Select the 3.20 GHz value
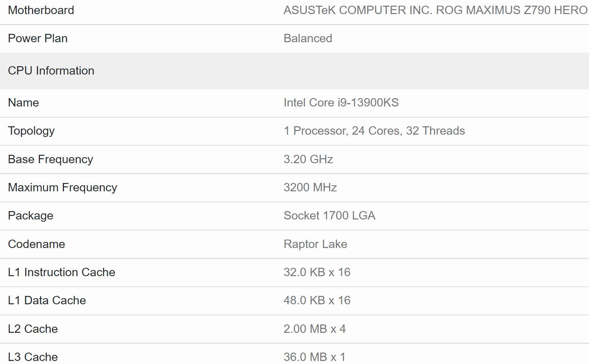589x364 pixels. (308, 159)
